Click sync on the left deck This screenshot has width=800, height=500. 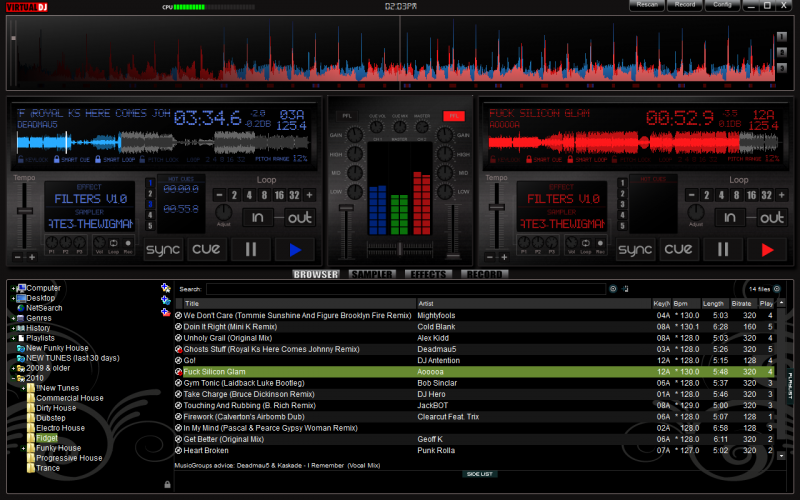pos(163,249)
